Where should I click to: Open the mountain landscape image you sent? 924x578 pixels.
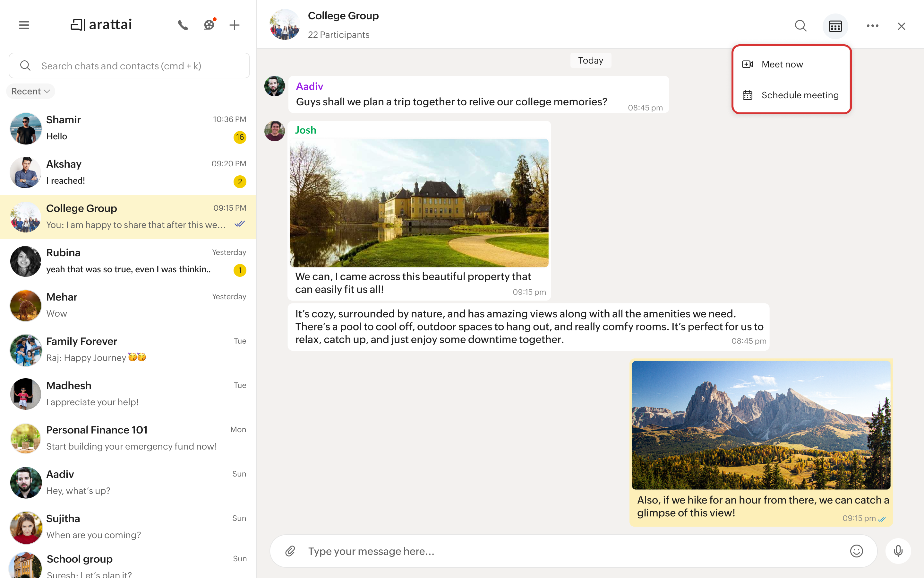[x=761, y=425]
